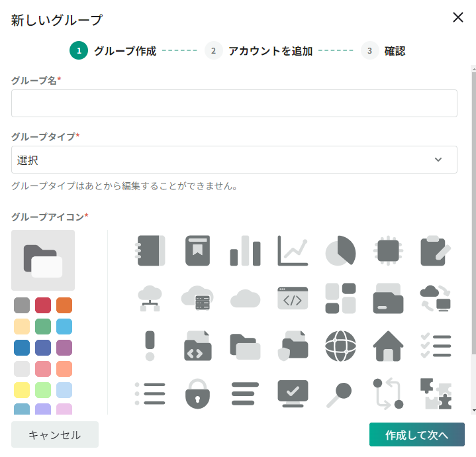Select the globe icon
476x457 pixels.
pos(340,346)
